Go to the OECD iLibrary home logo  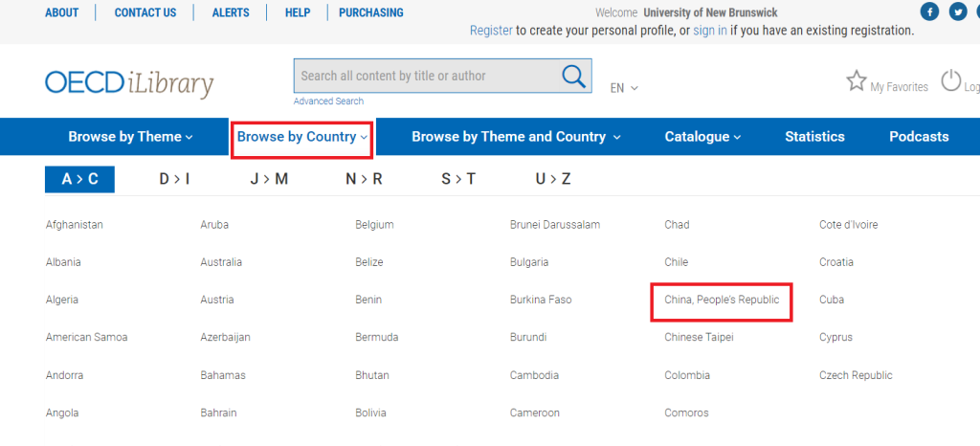129,85
